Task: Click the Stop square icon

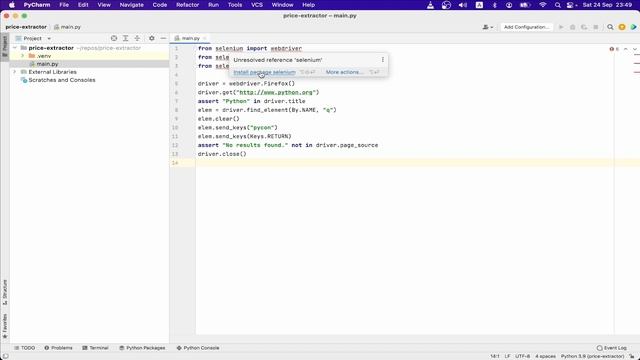Action: click(x=596, y=27)
